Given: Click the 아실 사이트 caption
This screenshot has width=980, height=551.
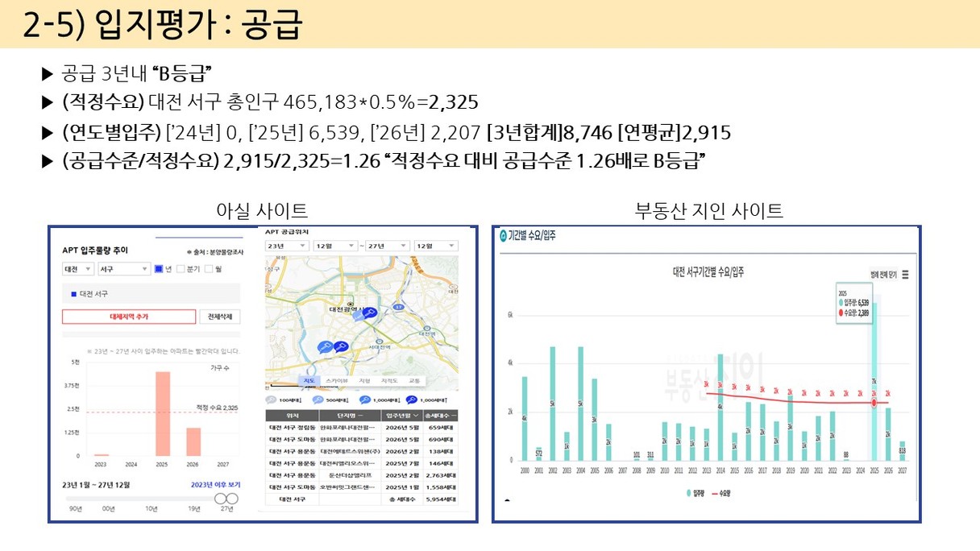Looking at the screenshot, I should pos(262,211).
